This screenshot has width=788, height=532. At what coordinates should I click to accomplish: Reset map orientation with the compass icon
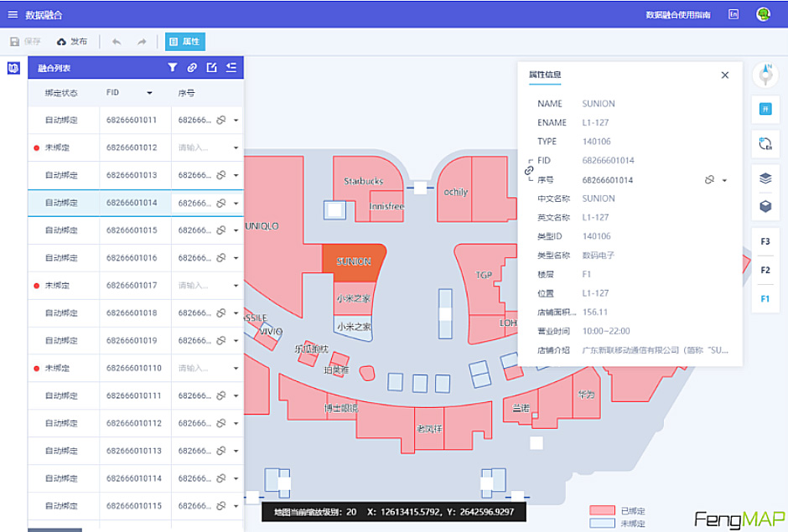[x=765, y=74]
